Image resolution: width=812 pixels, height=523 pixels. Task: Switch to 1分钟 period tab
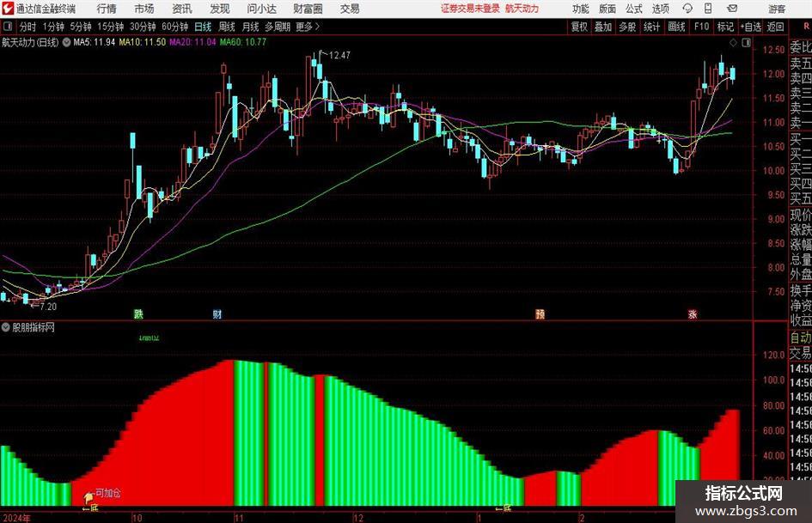tap(53, 27)
